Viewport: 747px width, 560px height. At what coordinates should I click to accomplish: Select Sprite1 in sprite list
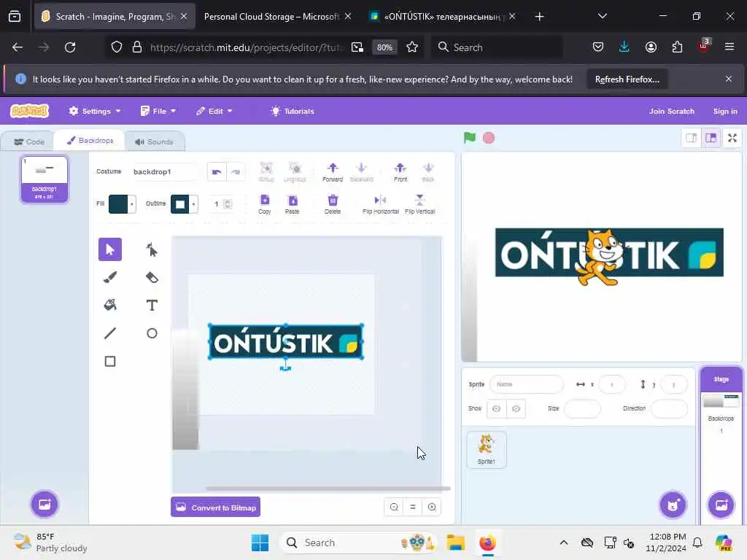(x=487, y=449)
